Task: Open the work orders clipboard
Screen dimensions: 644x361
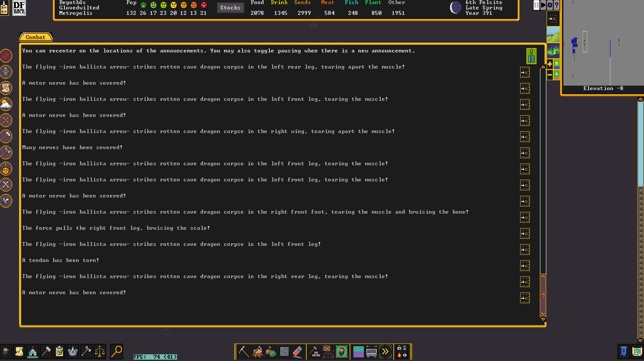Action: tap(59, 352)
